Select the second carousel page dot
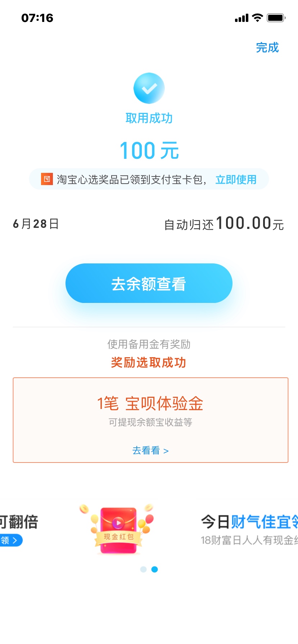The height and width of the screenshot is (644, 298). coord(154,569)
